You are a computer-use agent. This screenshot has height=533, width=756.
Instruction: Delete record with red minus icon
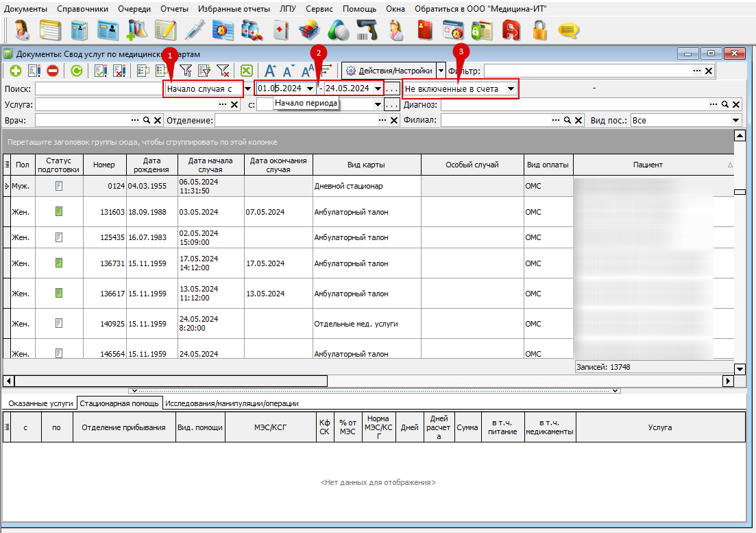point(53,71)
